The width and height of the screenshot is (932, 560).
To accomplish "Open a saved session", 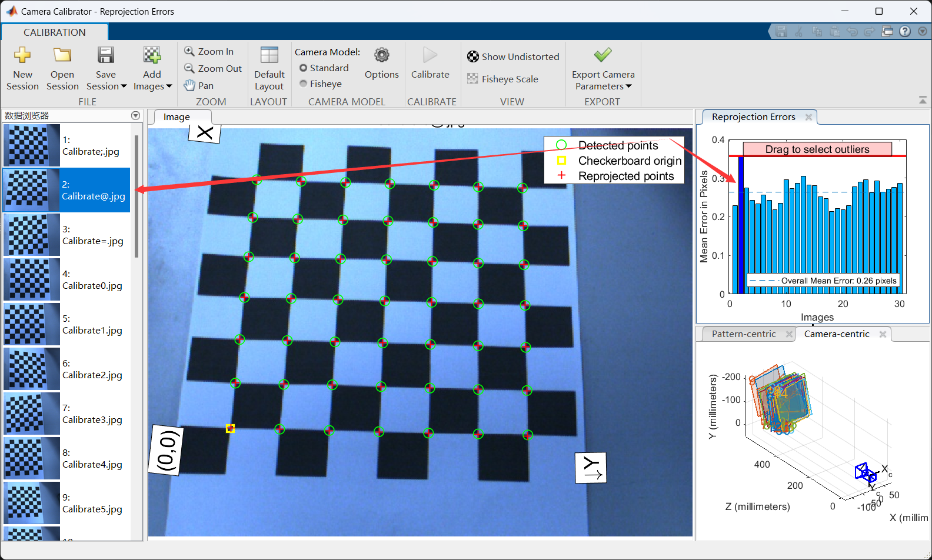I will click(62, 68).
